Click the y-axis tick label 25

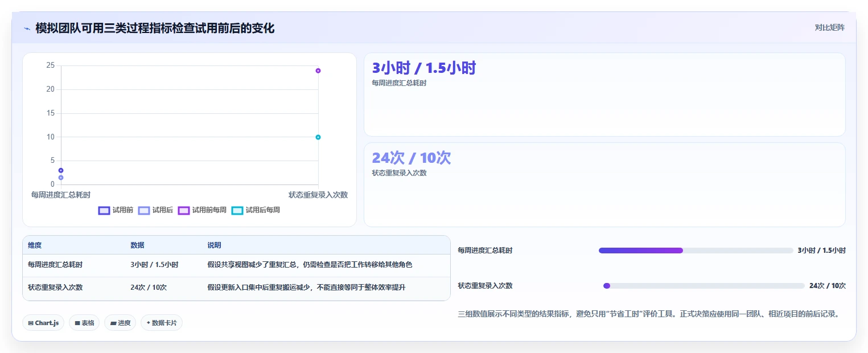coord(51,65)
